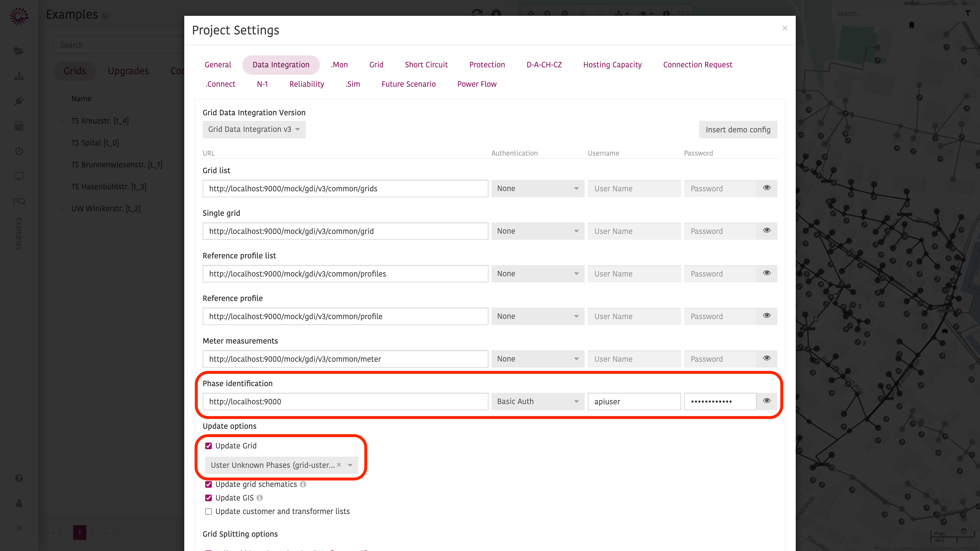
Task: Click help icon next to Examples title
Action: coord(105,16)
